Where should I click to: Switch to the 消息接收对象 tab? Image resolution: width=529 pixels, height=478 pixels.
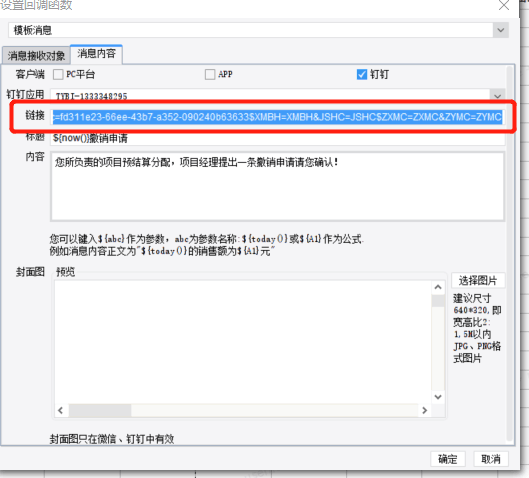point(36,55)
